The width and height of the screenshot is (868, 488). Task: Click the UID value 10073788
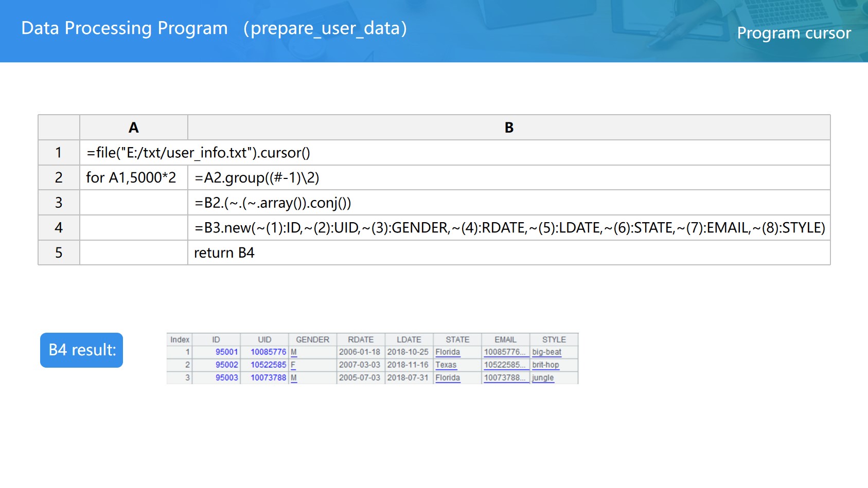click(268, 378)
